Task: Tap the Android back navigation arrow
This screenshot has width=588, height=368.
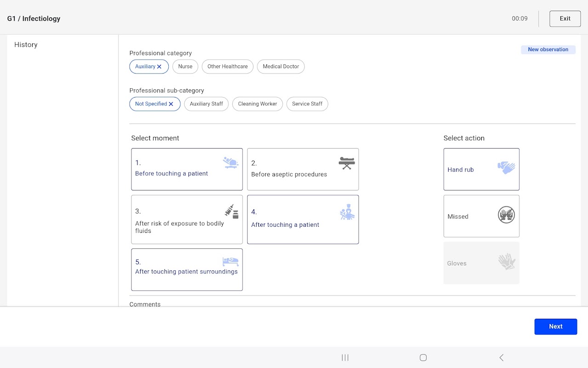Action: pyautogui.click(x=501, y=357)
